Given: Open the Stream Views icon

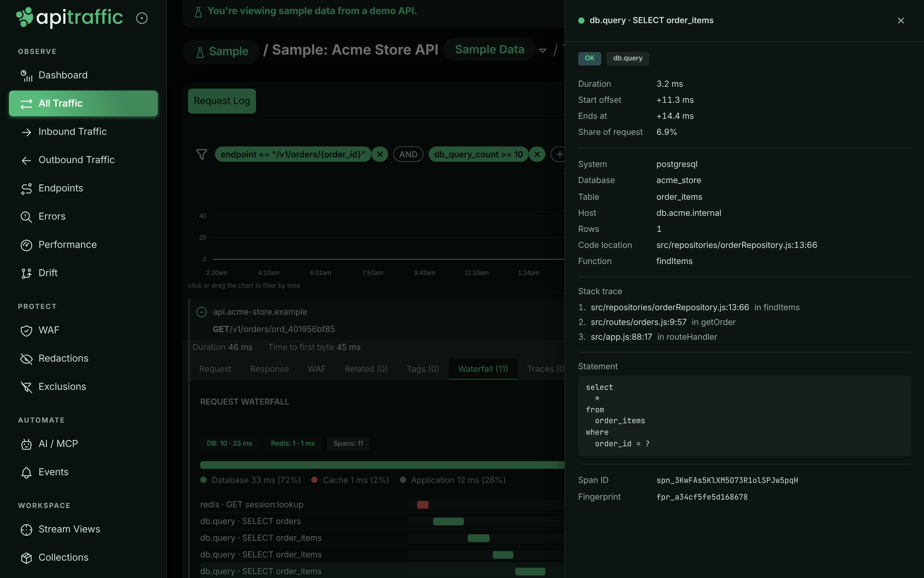Looking at the screenshot, I should [x=26, y=530].
